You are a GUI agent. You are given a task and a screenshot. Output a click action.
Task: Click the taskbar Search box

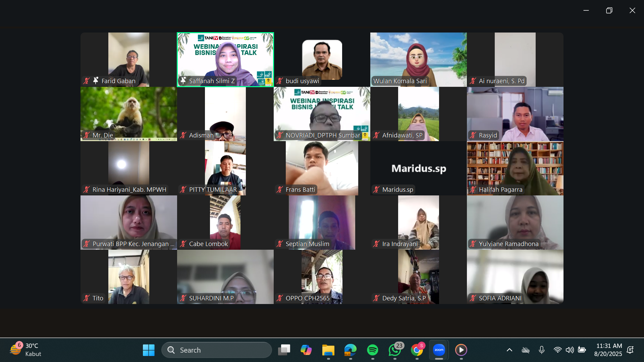click(217, 350)
